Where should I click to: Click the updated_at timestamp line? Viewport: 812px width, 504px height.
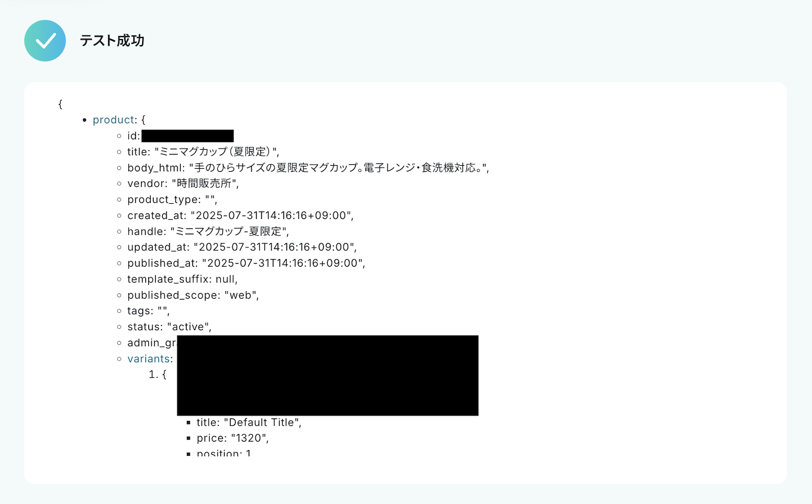(242, 247)
